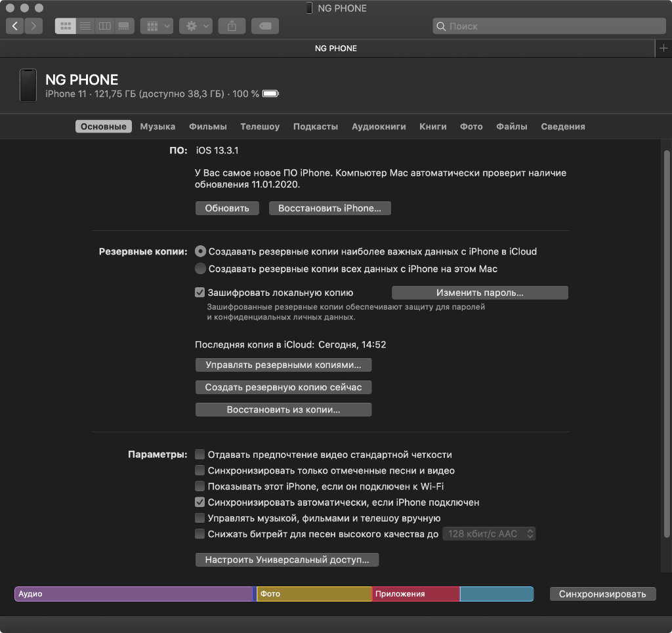Screen dimensions: 672x633
Task: Click Создать резервную копию сейчас
Action: click(283, 387)
